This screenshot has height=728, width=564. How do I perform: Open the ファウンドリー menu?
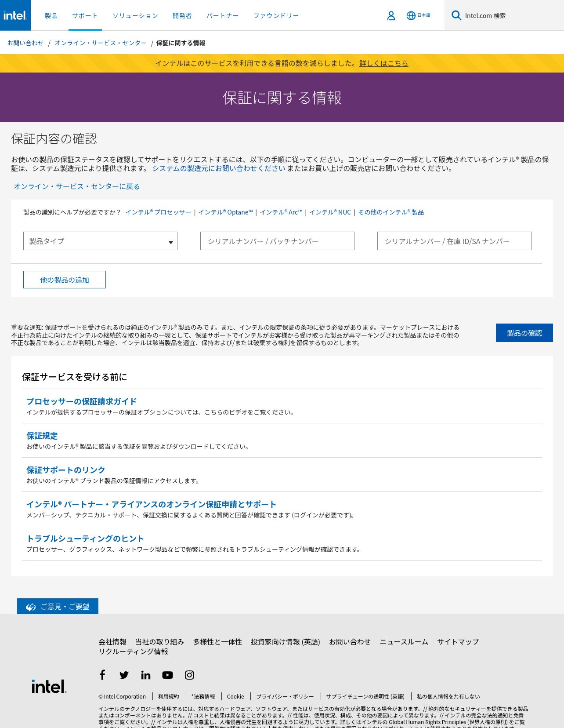click(276, 15)
